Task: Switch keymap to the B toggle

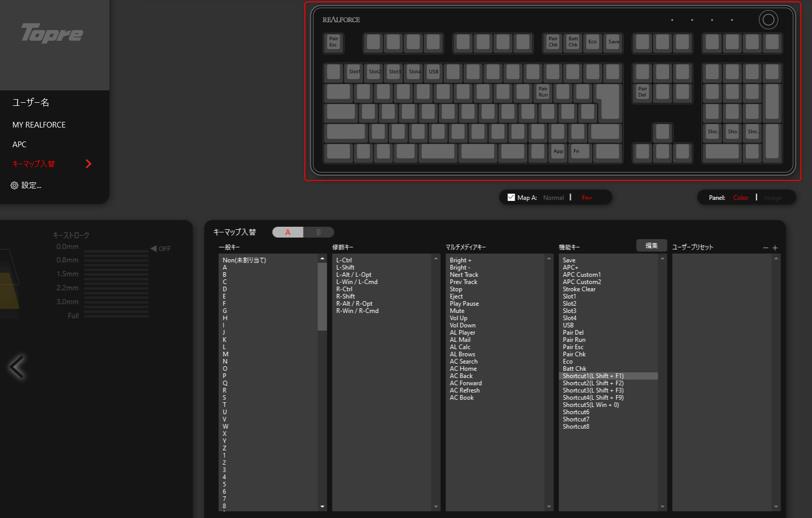Action: point(319,232)
